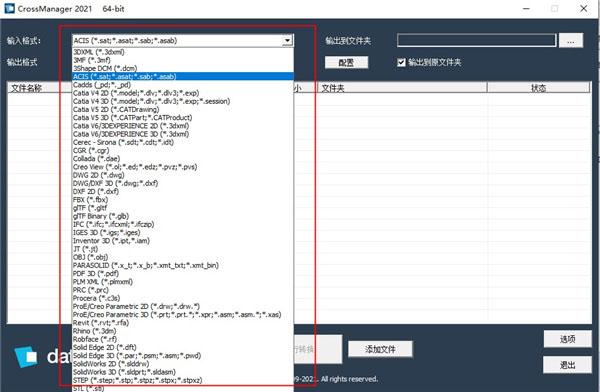Click the 文件名称 column header
Image resolution: width=600 pixels, height=392 pixels.
click(40, 88)
